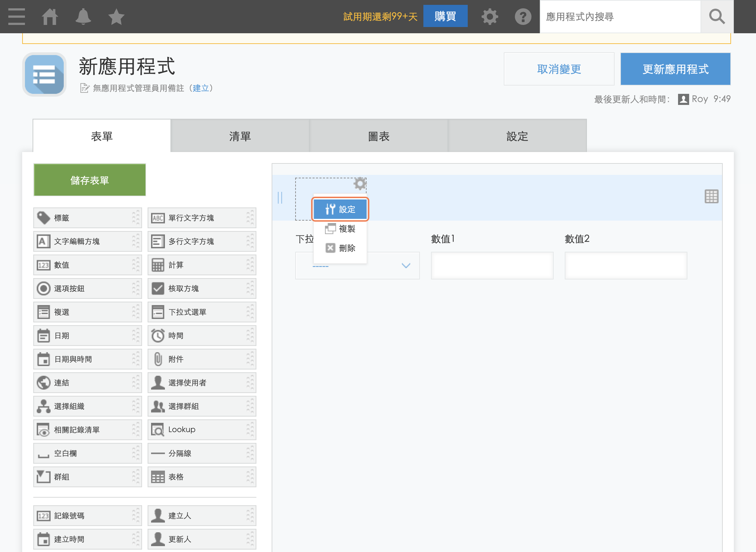Select the 選擇使用者 field type

pyautogui.click(x=202, y=383)
